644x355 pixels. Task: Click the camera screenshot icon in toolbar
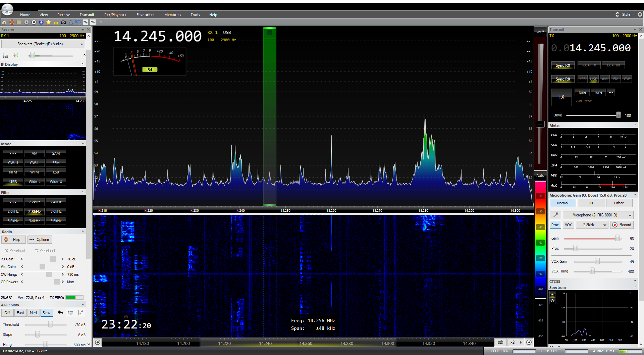pyautogui.click(x=63, y=22)
